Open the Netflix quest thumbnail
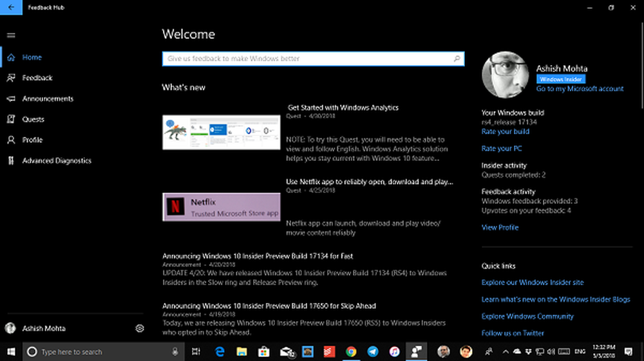 pyautogui.click(x=221, y=207)
